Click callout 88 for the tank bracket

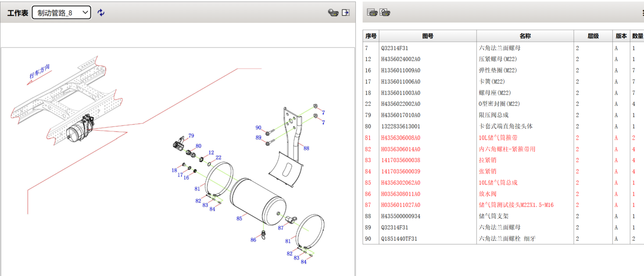tap(306, 148)
